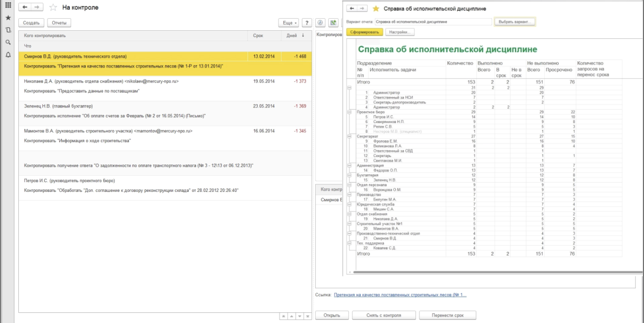
Task: Open report Настройки button
Action: 400,32
